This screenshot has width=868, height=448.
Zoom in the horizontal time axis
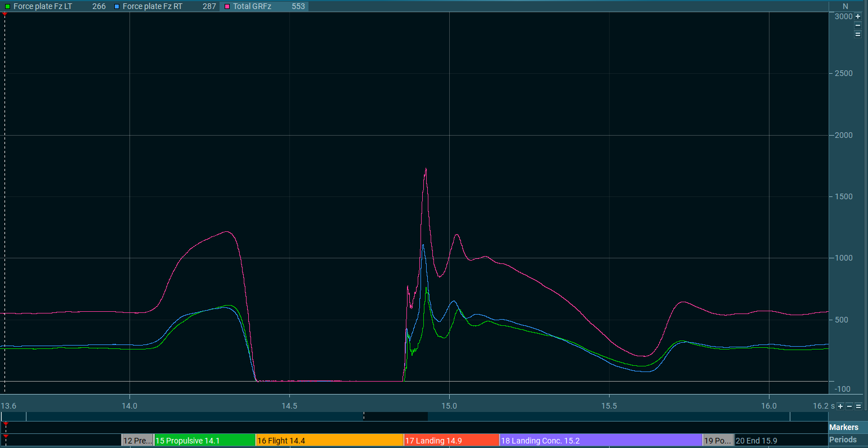[840, 406]
